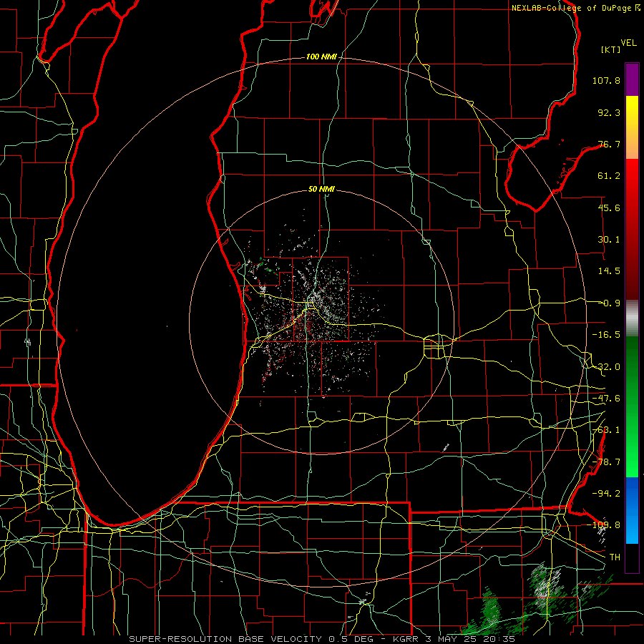This screenshot has width=644, height=644.
Task: Click the -47.6 legend value
Action: click(x=606, y=399)
